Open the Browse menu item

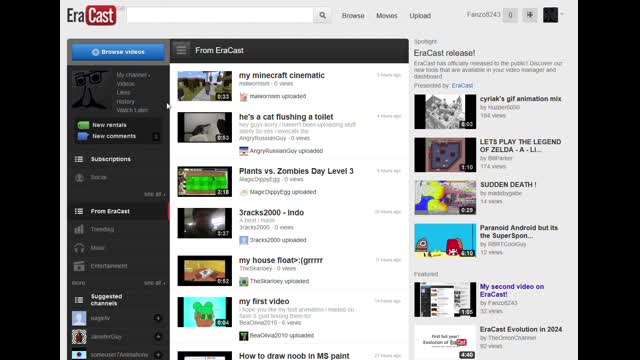coord(353,16)
